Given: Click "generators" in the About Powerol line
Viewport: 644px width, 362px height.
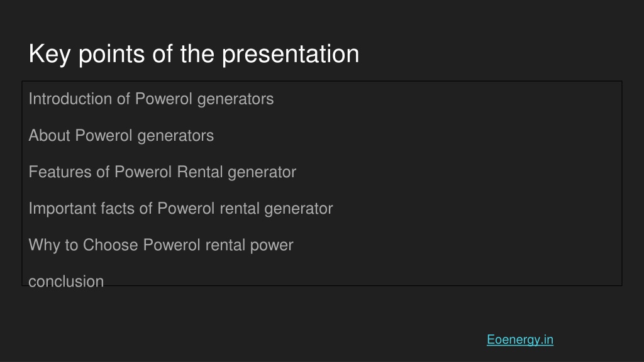Looking at the screenshot, I should (175, 136).
